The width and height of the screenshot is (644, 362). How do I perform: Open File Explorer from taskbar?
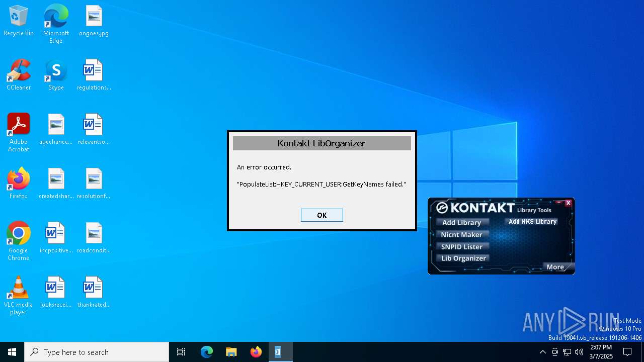(231, 352)
